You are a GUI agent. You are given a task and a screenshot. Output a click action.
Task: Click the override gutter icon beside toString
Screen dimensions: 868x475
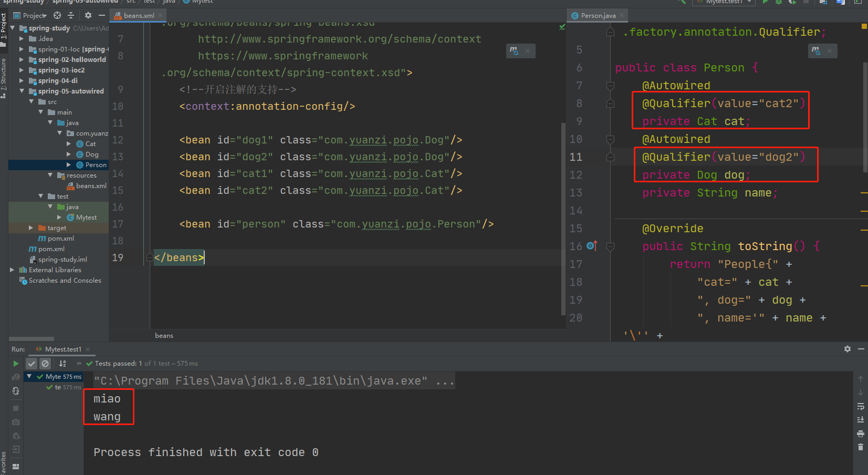[592, 246]
